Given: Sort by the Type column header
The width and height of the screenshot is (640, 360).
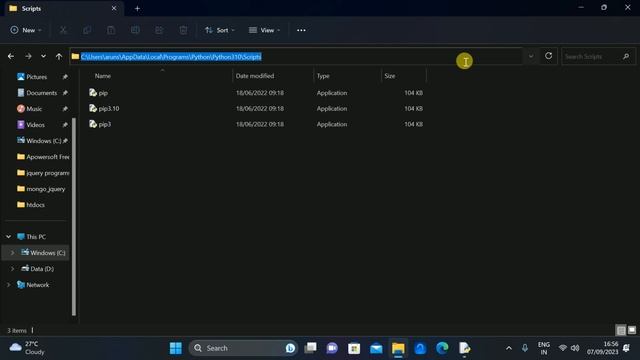Looking at the screenshot, I should click(323, 76).
